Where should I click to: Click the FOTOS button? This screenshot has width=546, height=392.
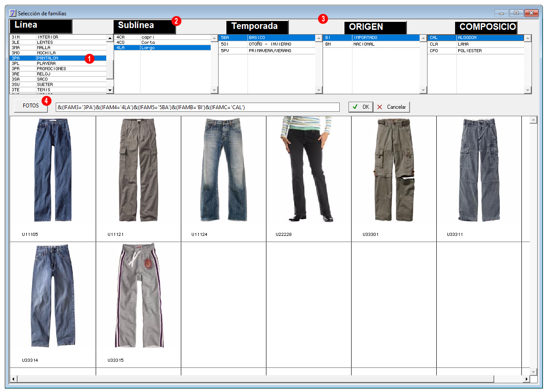click(x=31, y=106)
